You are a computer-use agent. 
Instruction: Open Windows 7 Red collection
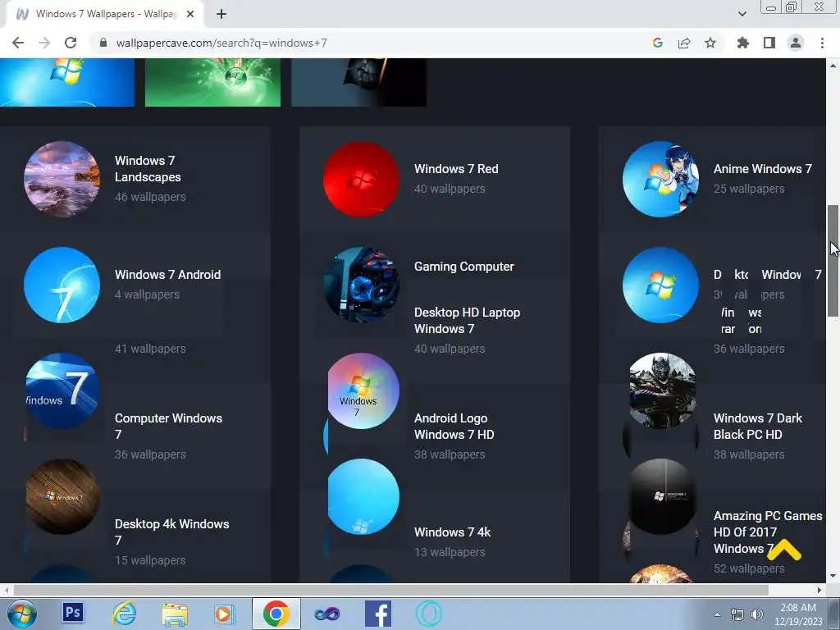pyautogui.click(x=456, y=169)
